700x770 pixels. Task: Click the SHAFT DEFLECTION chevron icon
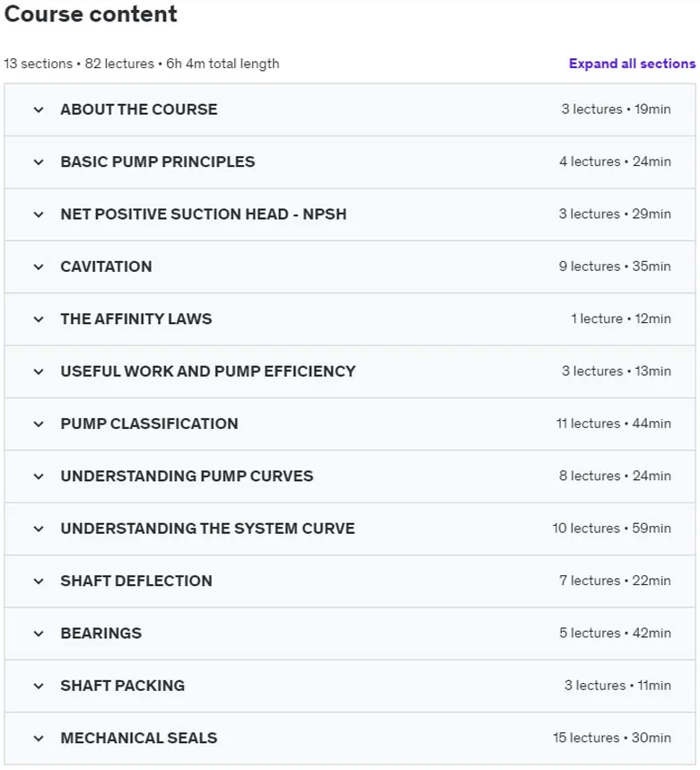[39, 581]
